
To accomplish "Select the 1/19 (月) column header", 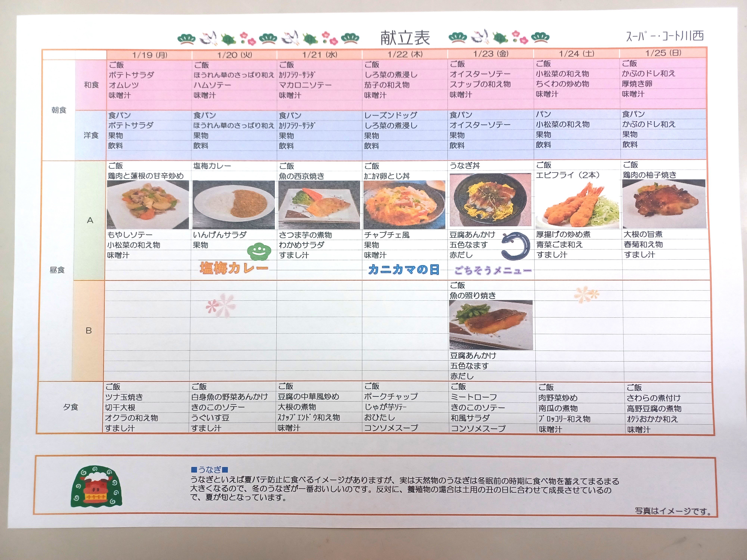I will 150,55.
